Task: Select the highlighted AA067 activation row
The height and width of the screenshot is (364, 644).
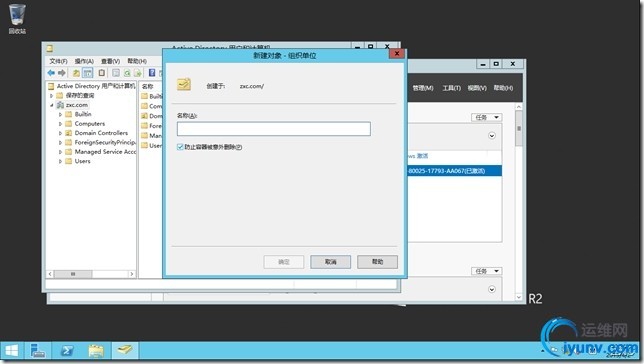Action: click(x=454, y=170)
